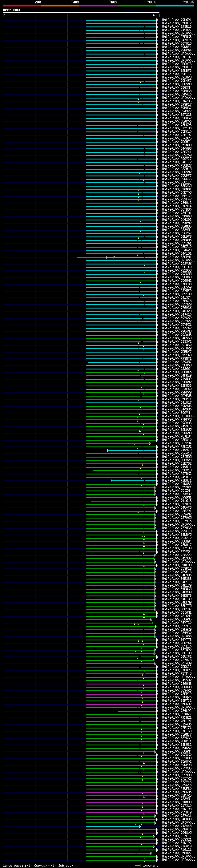197x868 pixels.
Task: Open hit UniRef100_A7PNK8
Action: pos(176,37)
